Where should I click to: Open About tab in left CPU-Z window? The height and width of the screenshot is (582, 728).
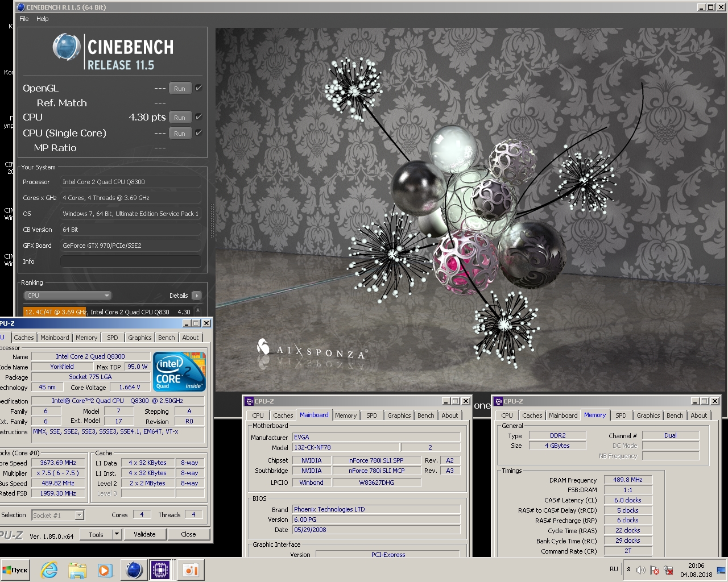point(191,338)
